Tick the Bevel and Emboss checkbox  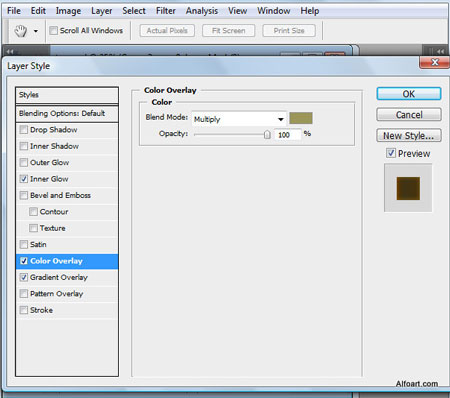click(x=24, y=195)
